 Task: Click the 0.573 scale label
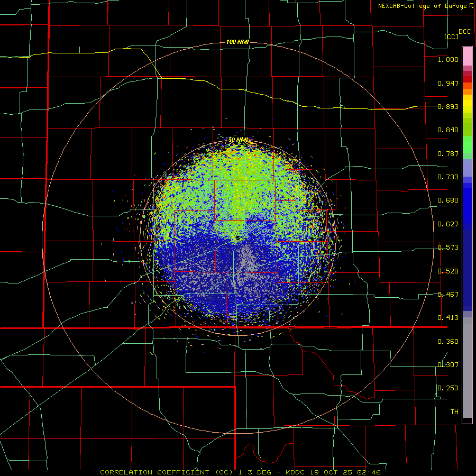click(448, 248)
